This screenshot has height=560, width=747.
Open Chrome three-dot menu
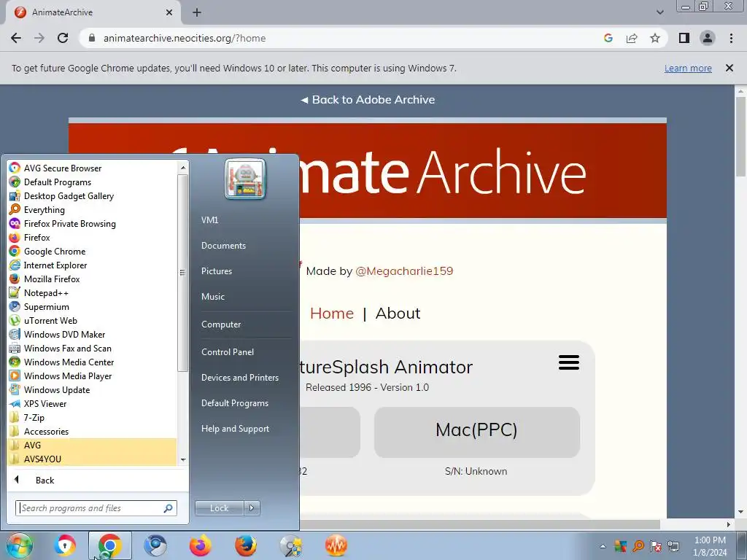731,38
